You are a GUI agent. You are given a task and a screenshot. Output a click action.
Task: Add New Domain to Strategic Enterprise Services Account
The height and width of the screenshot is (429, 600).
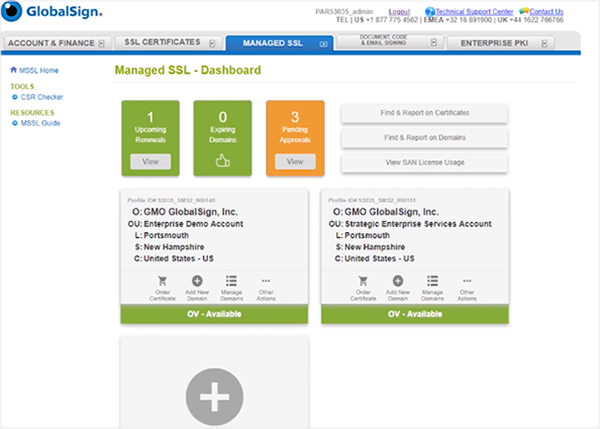tap(398, 288)
